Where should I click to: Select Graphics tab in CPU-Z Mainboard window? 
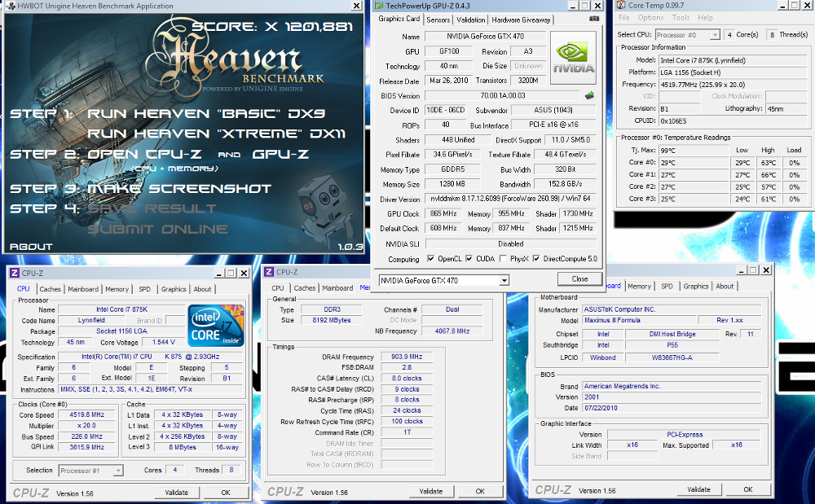[695, 286]
